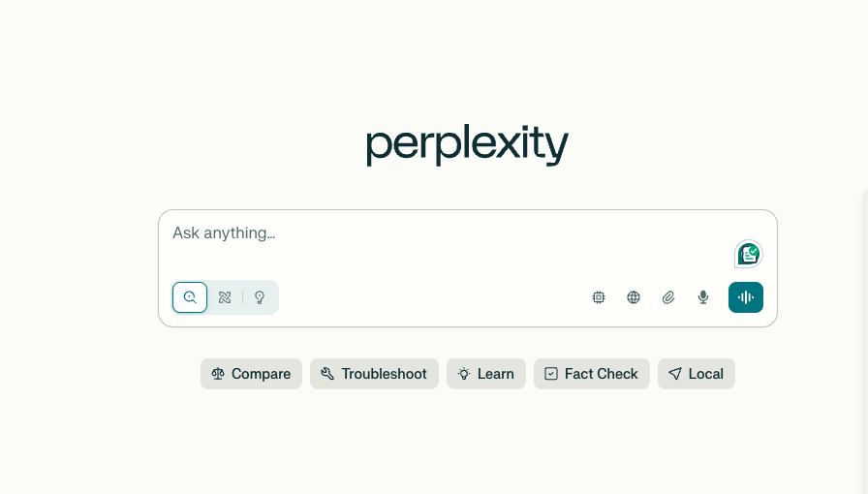
Task: Switch to Research mode icon
Action: click(x=225, y=297)
